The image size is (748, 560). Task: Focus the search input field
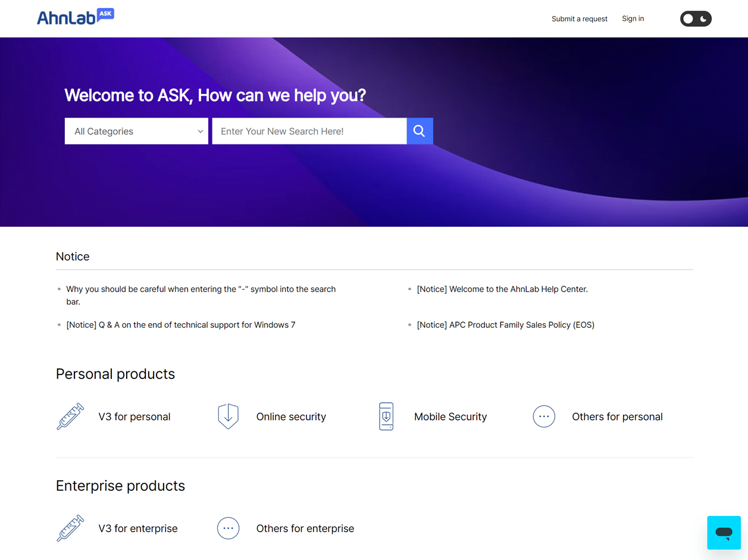click(309, 131)
